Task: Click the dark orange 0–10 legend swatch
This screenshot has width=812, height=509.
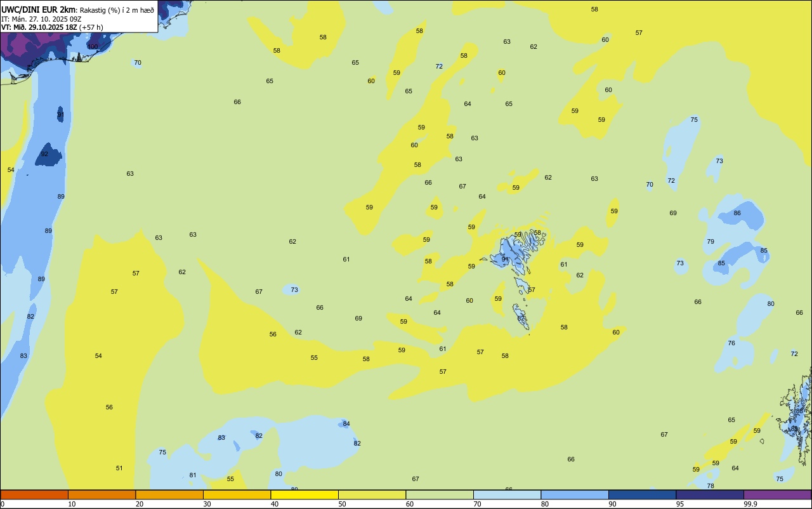Action: [34, 494]
